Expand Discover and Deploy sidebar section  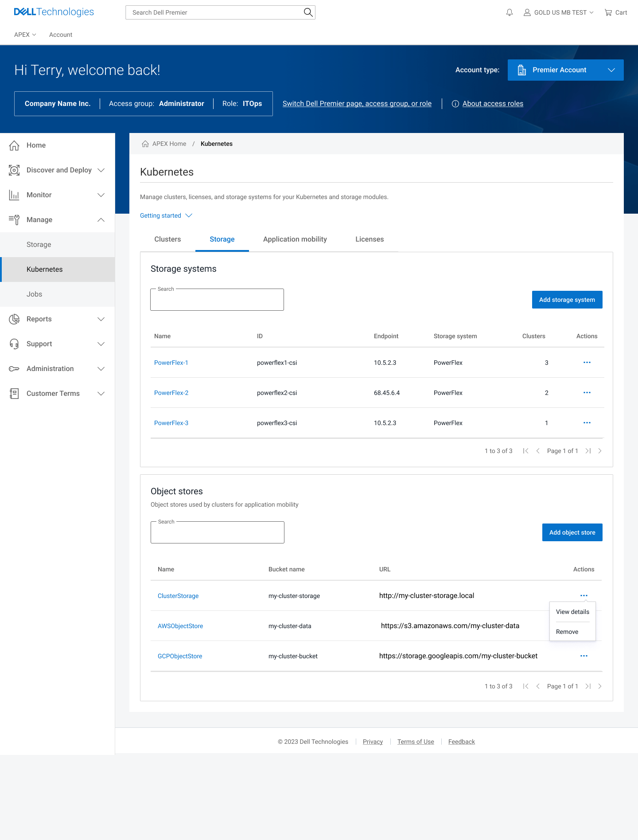101,170
